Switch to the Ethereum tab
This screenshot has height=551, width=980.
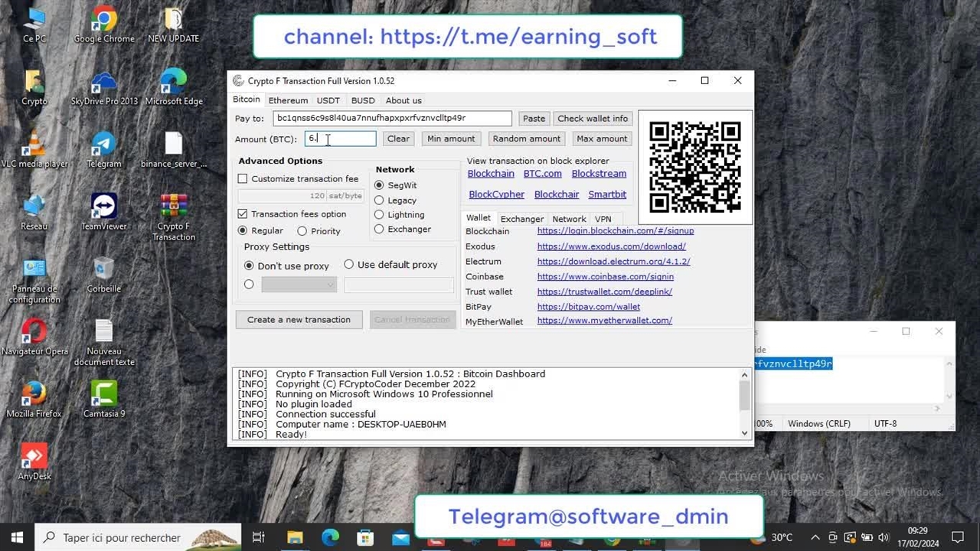tap(288, 100)
